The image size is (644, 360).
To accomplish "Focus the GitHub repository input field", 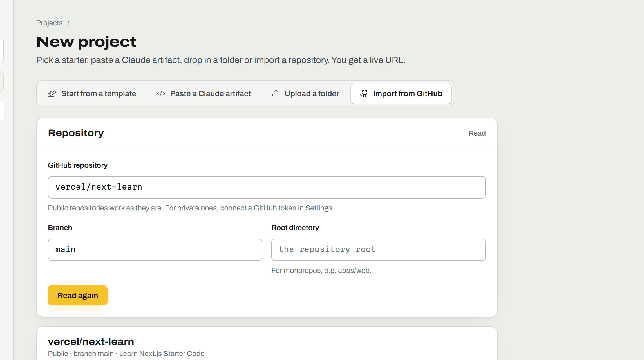I will pos(267,187).
